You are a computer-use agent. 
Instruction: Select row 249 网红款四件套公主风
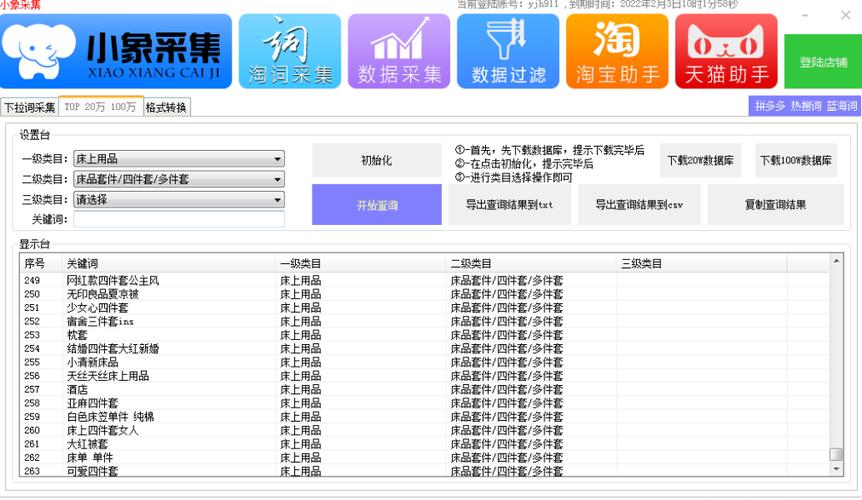424,280
